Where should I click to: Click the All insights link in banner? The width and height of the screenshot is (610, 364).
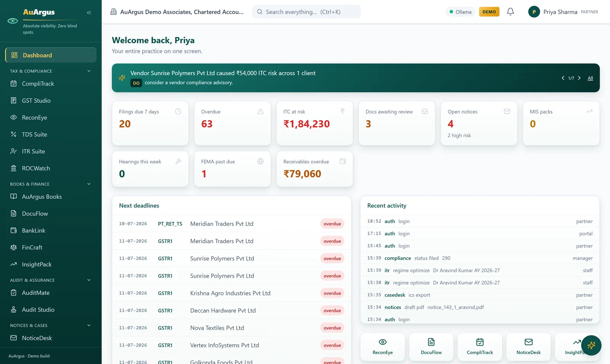[x=590, y=78]
